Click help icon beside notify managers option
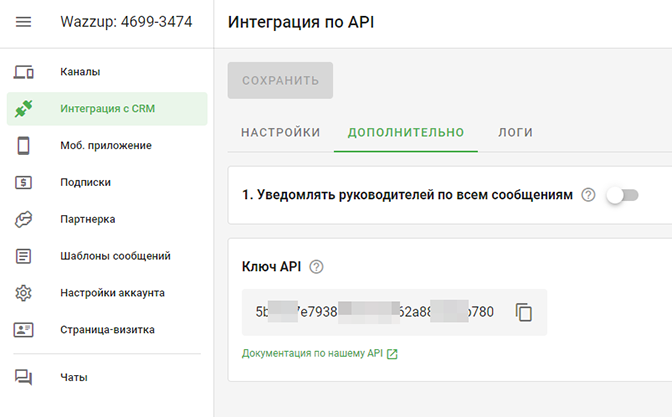 [588, 195]
